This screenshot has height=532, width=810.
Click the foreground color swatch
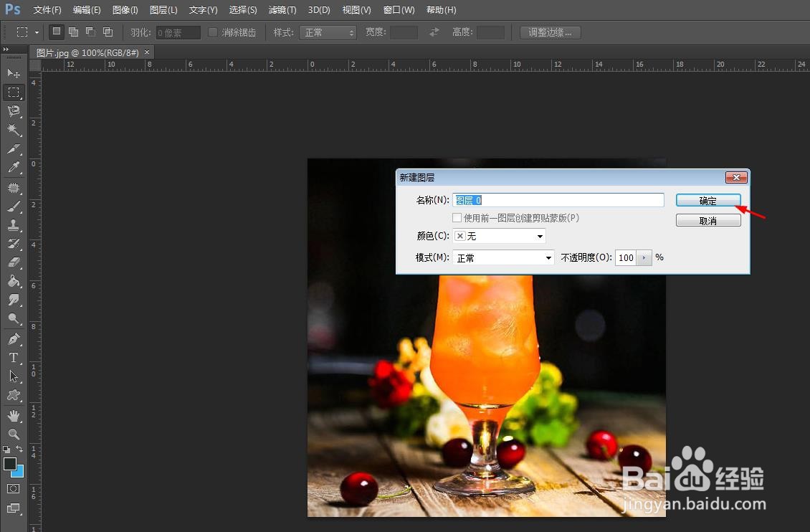(x=9, y=463)
